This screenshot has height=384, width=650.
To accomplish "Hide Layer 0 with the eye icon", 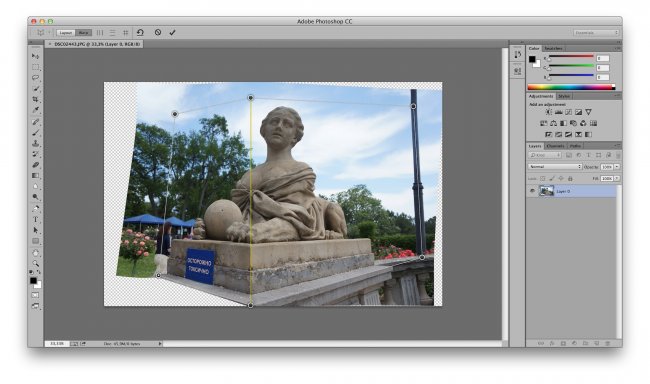I will click(532, 191).
